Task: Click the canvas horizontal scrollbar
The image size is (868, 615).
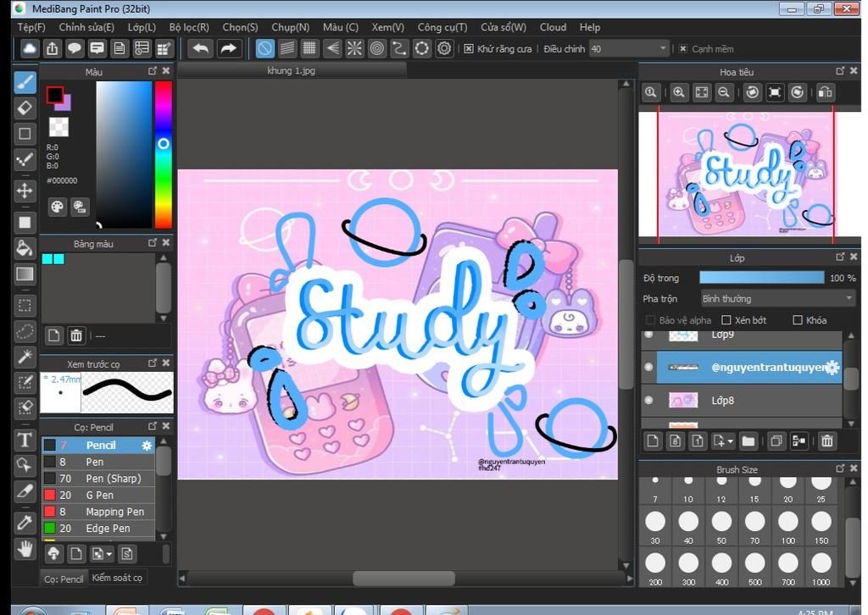Action: 404,579
